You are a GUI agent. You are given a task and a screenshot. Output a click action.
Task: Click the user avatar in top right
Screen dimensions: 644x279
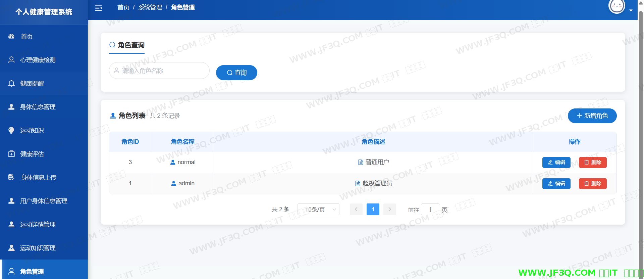point(616,6)
